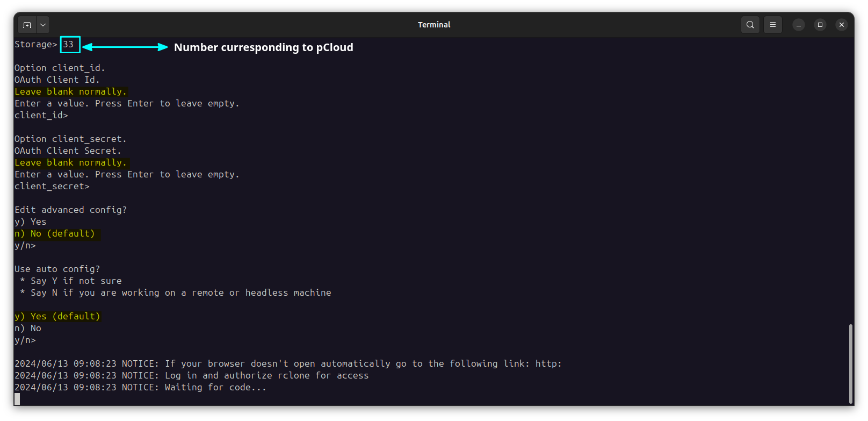Select the 'y) Yes (default)' option
The image size is (868, 421).
(x=57, y=316)
